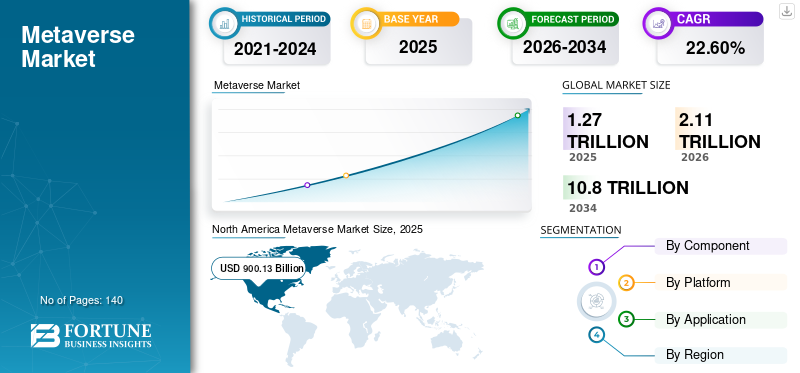800x373 pixels.
Task: Click the CAGR purple growth icon
Action: (657, 23)
